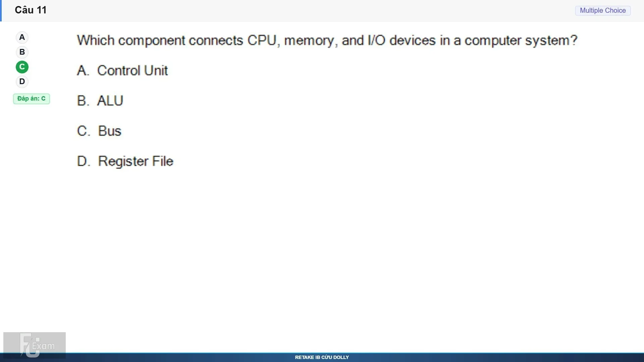
Task: Select answer circle D in sidebar
Action: (22, 81)
